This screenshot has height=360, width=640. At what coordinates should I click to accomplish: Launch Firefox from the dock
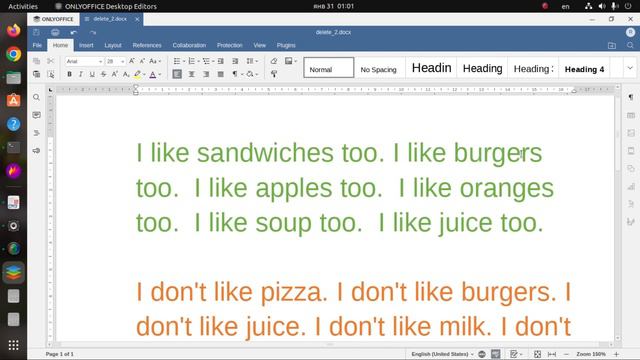pyautogui.click(x=13, y=31)
